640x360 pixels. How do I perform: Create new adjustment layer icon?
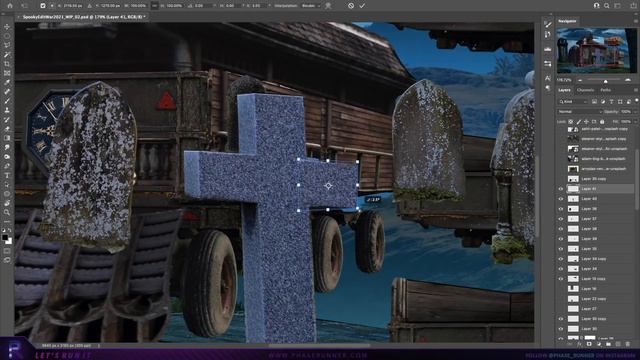[x=599, y=344]
